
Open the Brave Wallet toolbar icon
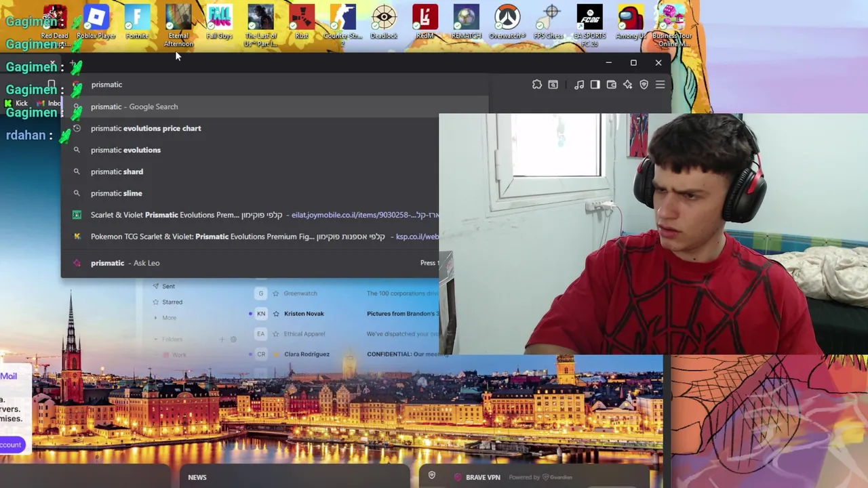click(x=611, y=85)
